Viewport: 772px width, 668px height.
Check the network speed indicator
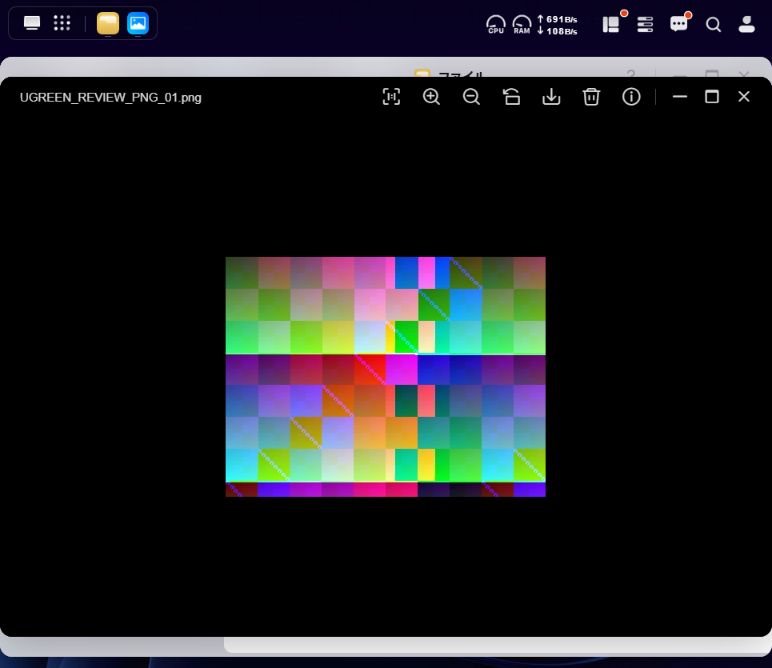coord(557,25)
